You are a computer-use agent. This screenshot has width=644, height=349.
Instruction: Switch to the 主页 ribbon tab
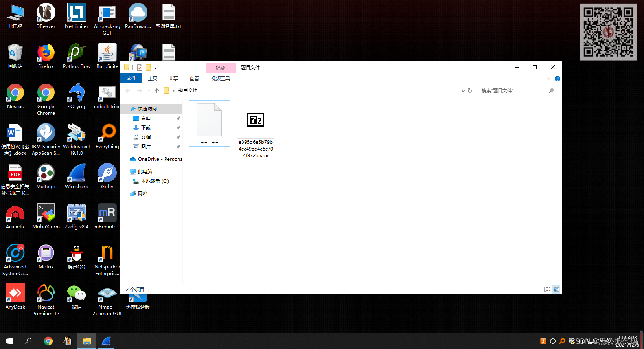coord(153,78)
